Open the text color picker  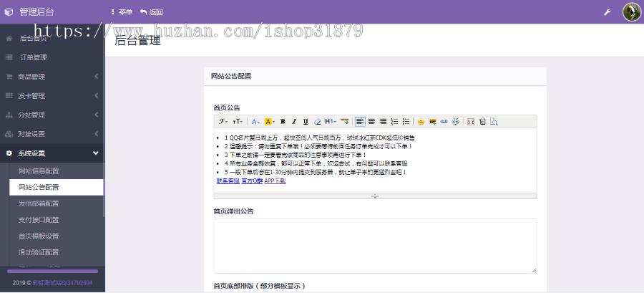255,122
